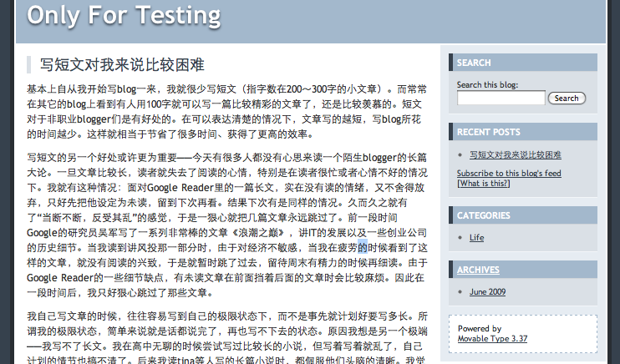Click the words 'Google Reader里的一篇长文'

click(x=211, y=188)
